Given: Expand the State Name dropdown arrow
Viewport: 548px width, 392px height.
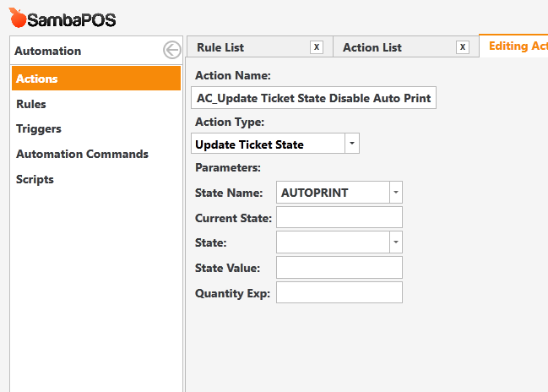Looking at the screenshot, I should [x=396, y=193].
